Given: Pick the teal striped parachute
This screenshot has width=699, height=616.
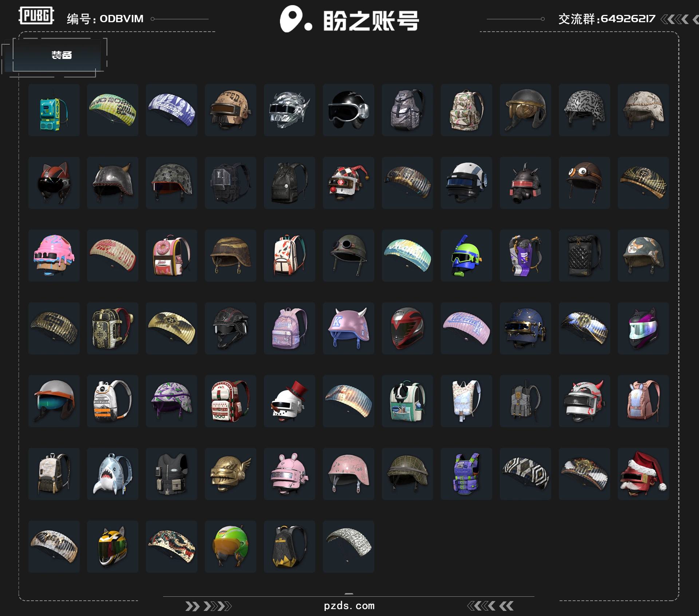Looking at the screenshot, I should click(407, 255).
